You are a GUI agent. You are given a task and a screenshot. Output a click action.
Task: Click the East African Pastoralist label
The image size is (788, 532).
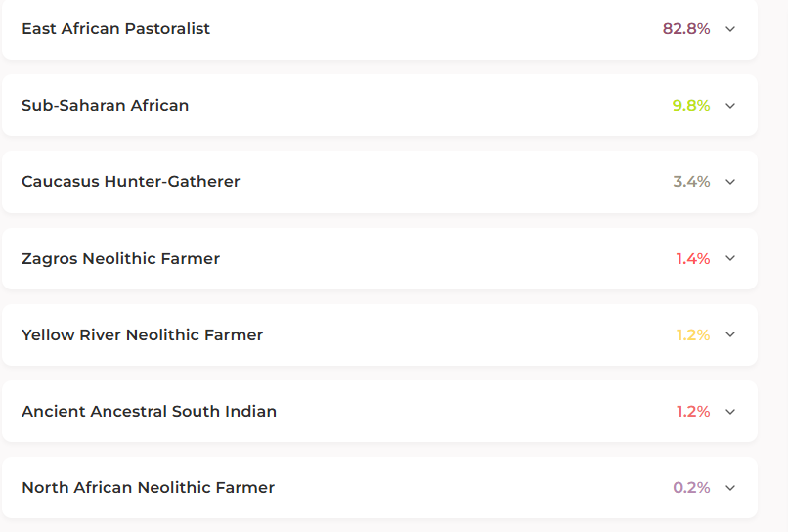point(115,29)
